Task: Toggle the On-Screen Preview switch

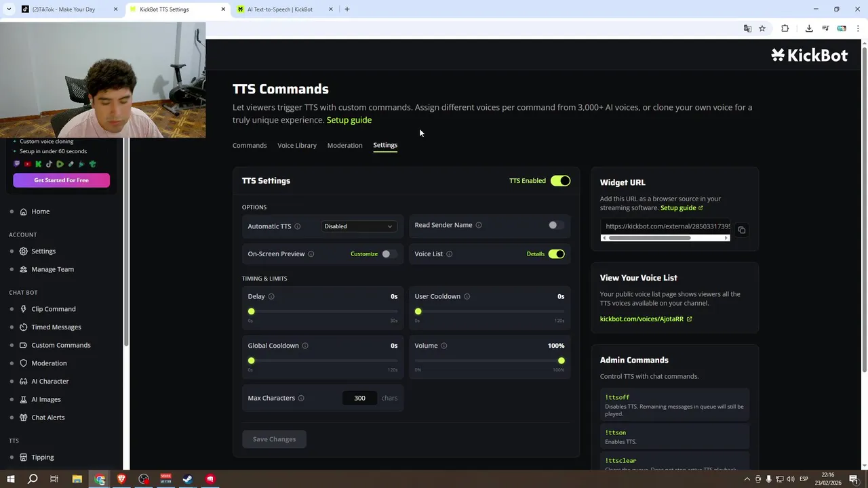Action: click(x=389, y=254)
